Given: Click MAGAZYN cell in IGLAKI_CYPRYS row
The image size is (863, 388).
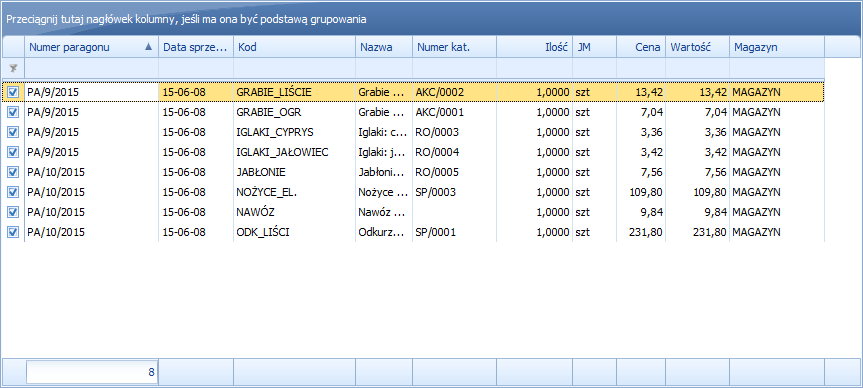Looking at the screenshot, I should [x=777, y=132].
